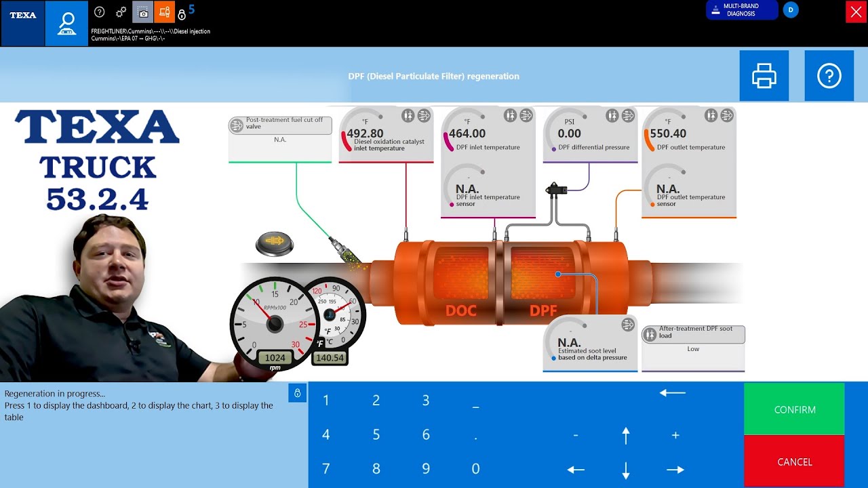Click the 0.00 PSI differential pressure value
The height and width of the screenshot is (488, 868).
pyautogui.click(x=570, y=134)
